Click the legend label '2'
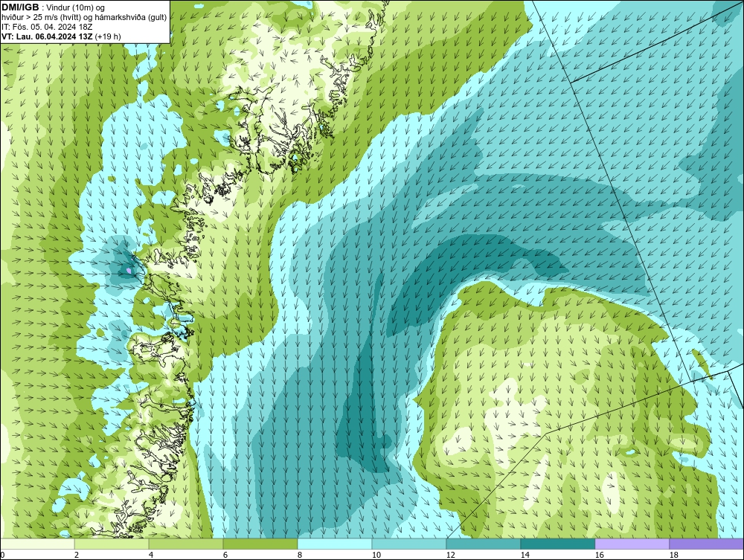Viewport: 744px width, 560px height. pyautogui.click(x=77, y=555)
